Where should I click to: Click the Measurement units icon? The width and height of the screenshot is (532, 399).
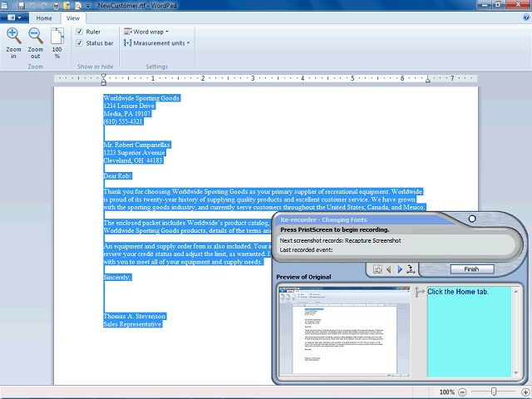pos(127,43)
